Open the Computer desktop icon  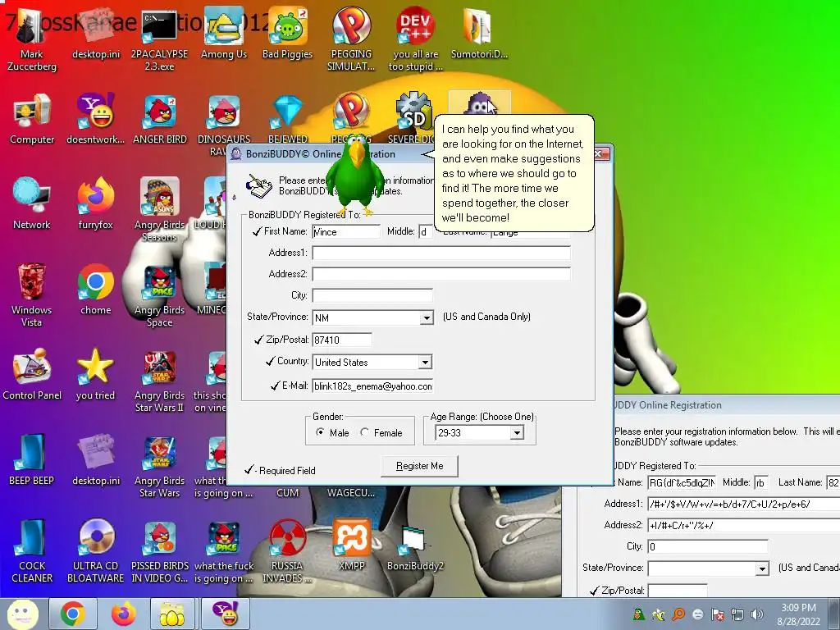[32, 119]
